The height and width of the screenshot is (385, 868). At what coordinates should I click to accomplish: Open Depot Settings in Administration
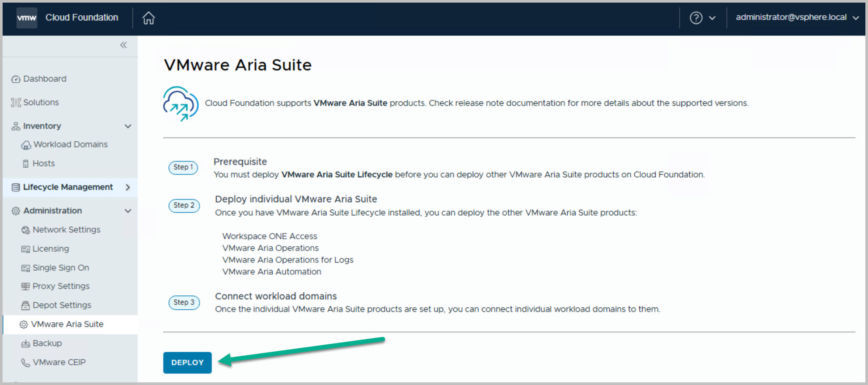click(62, 305)
